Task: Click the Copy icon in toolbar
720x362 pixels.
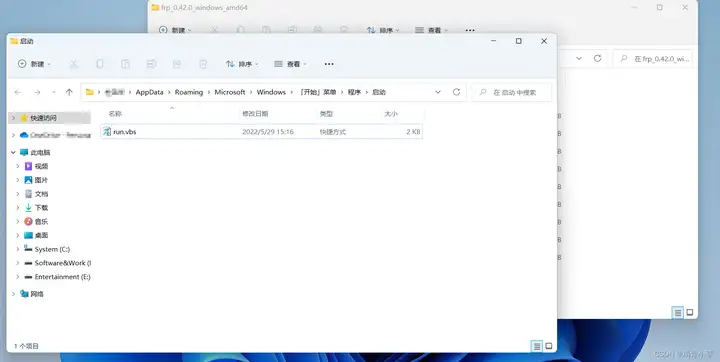Action: (99, 64)
